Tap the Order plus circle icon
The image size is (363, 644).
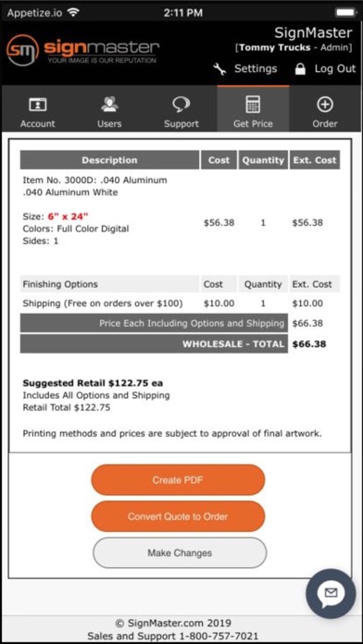[325, 105]
